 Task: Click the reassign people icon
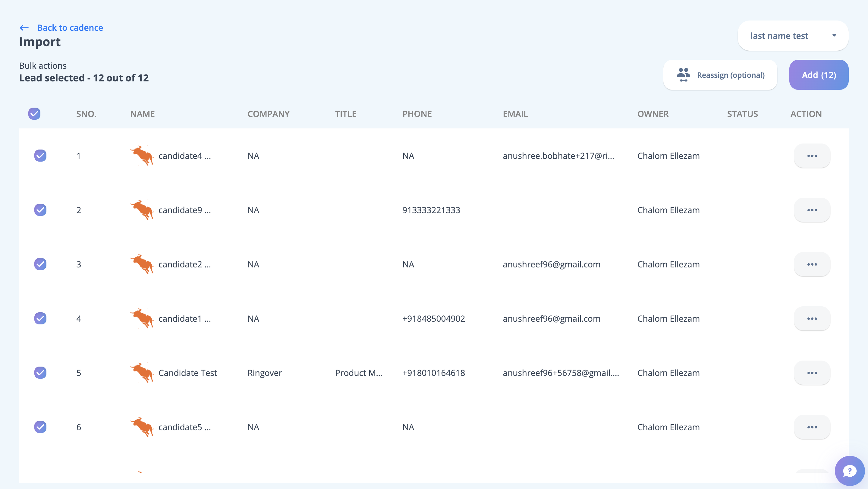(683, 75)
